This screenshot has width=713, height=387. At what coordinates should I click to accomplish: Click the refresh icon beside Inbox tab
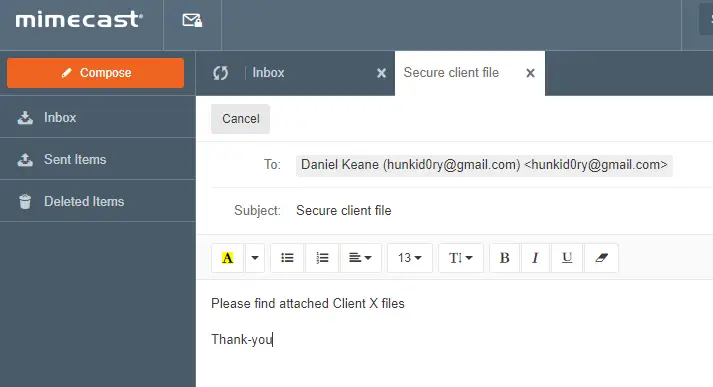[221, 73]
